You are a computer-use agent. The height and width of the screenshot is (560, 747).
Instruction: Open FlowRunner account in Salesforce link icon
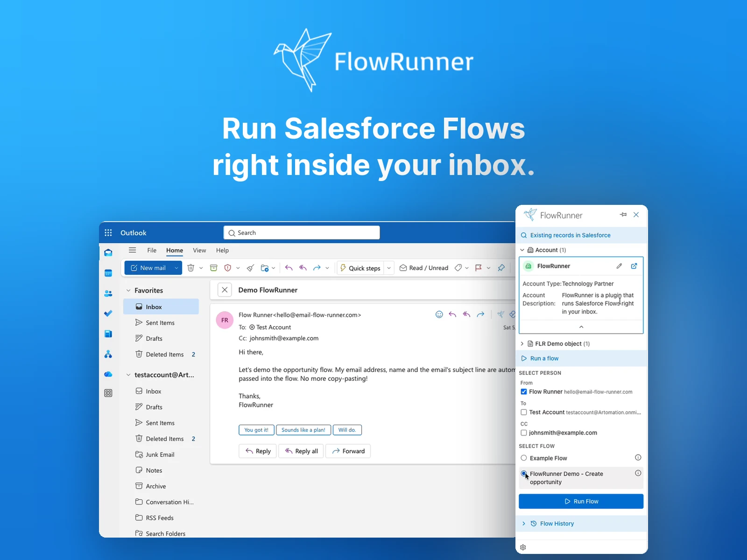coord(634,266)
